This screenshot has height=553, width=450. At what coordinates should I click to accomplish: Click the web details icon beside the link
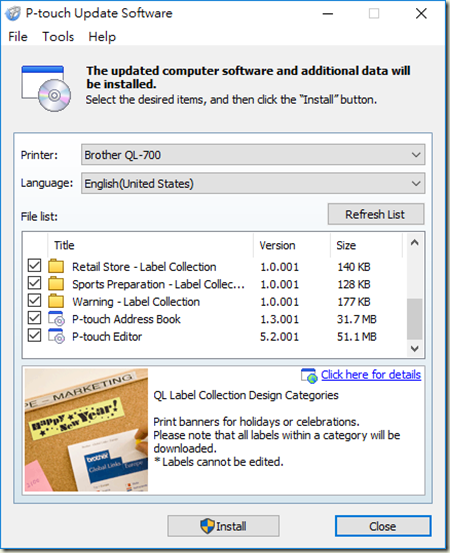click(x=309, y=376)
